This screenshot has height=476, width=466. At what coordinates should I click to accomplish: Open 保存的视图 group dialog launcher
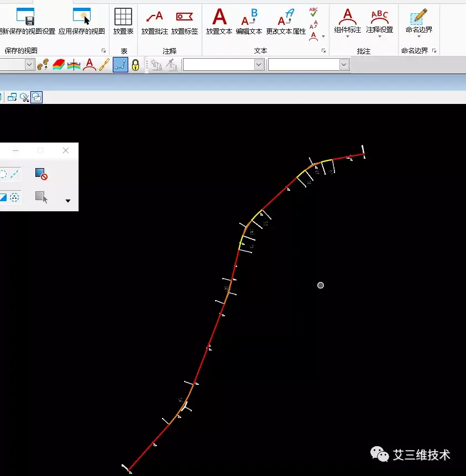pos(103,51)
